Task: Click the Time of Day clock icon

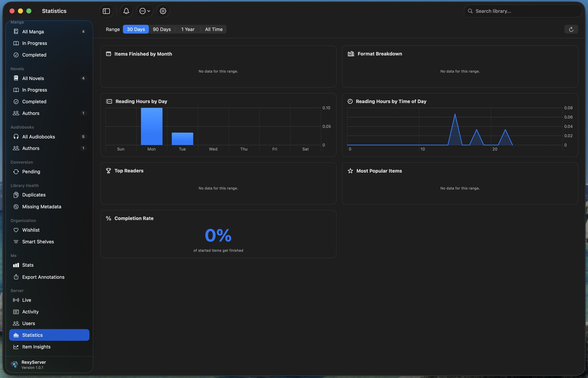Action: pos(350,102)
